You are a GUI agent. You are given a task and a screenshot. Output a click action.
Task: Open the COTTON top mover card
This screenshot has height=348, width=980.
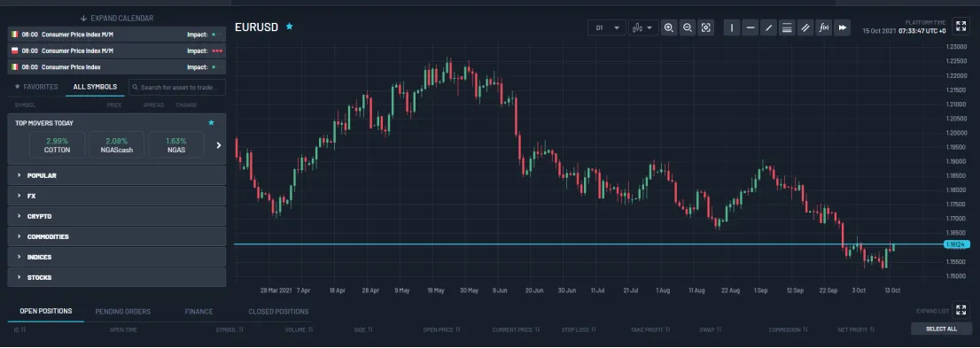57,145
